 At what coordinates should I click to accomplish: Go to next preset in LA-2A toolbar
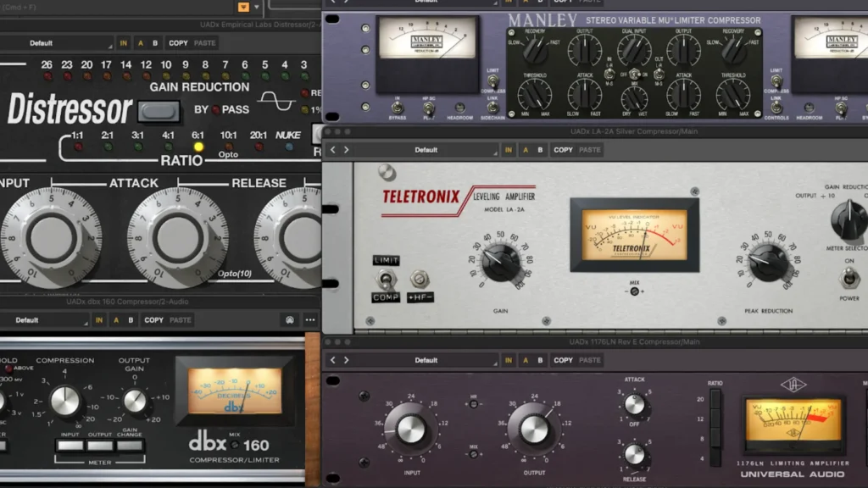pos(347,150)
